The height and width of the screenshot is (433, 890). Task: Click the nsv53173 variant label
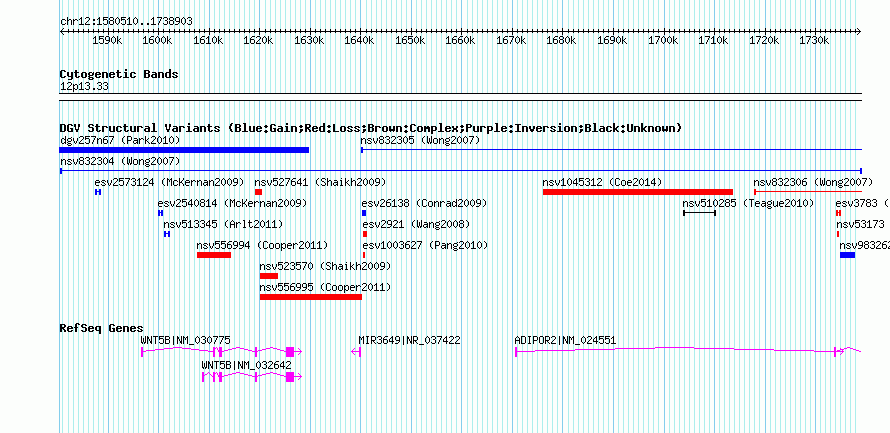[x=860, y=224]
